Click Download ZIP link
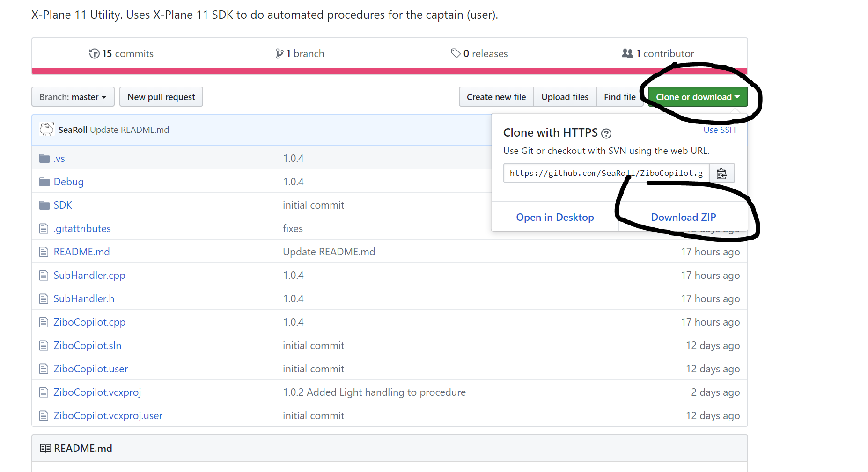 (x=684, y=217)
